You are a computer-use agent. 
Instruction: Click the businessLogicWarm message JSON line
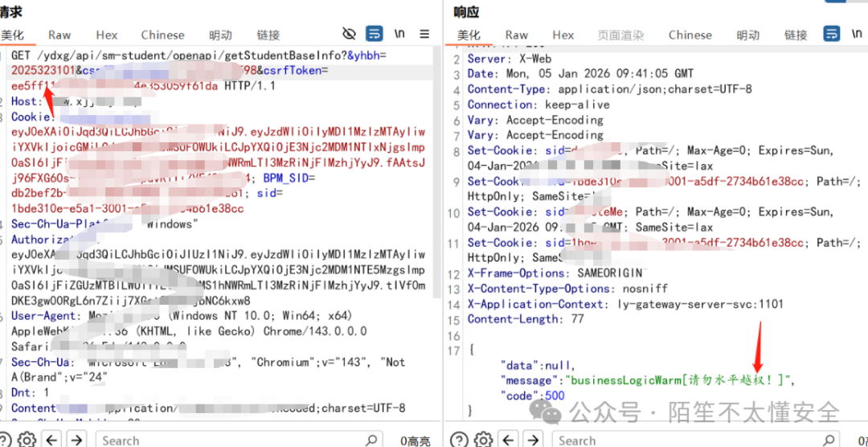point(647,380)
